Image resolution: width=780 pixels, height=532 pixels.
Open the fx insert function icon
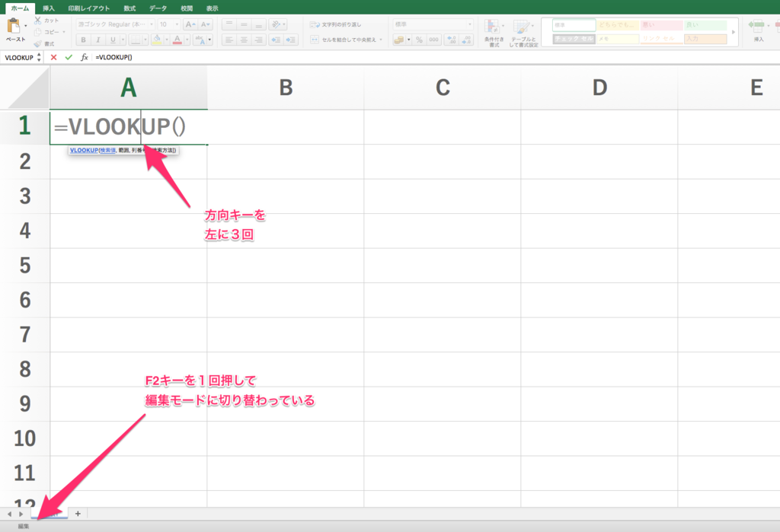point(85,56)
